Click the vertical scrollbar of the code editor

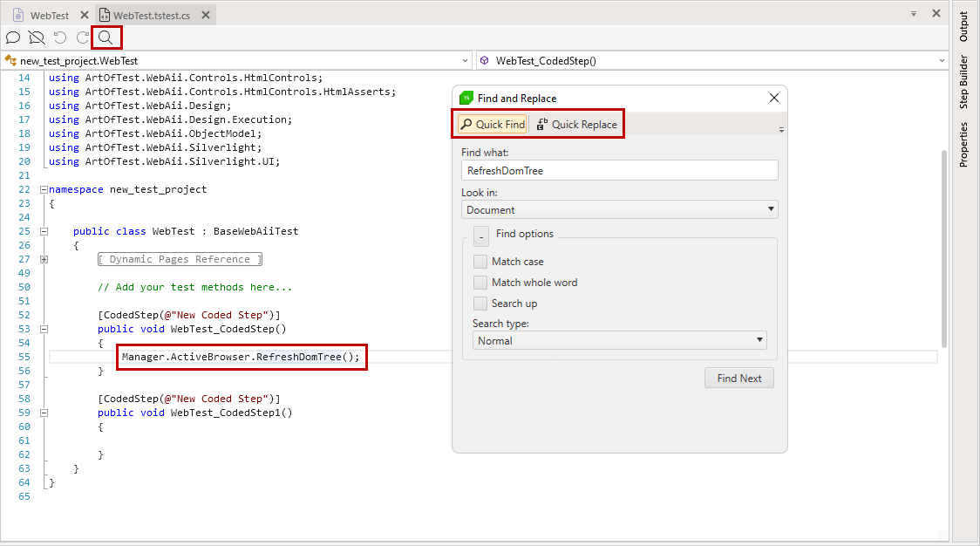point(943,249)
